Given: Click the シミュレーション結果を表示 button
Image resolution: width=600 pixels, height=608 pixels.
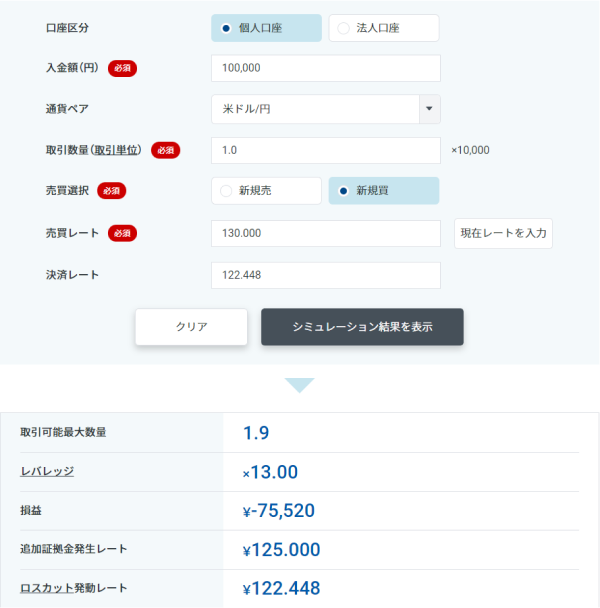Looking at the screenshot, I should pos(362,327).
